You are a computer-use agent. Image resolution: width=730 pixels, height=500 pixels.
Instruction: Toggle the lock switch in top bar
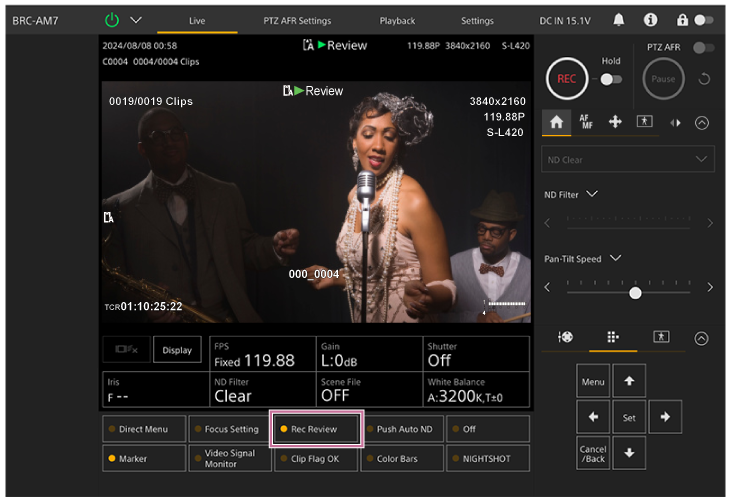(x=705, y=20)
